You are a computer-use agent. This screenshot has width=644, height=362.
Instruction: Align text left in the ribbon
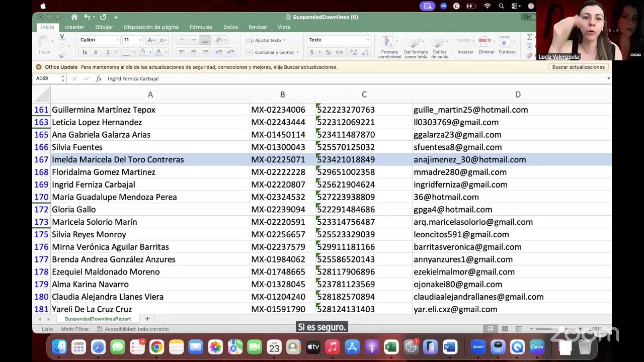tap(182, 52)
